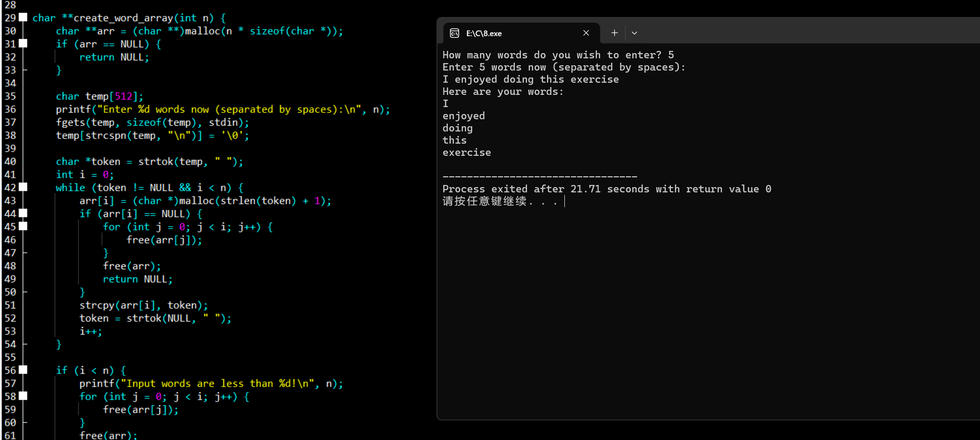The image size is (980, 440).
Task: Click the 'free(arr[j]);' statement on line 59
Action: (141, 410)
